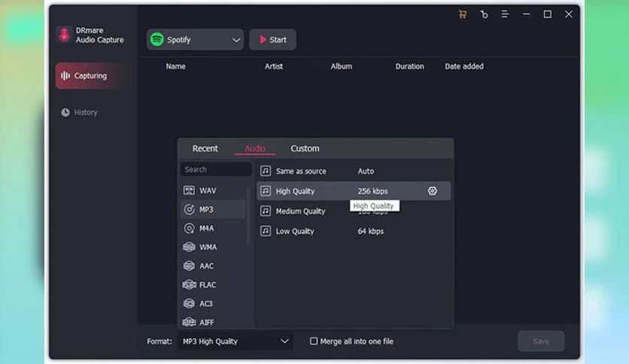The height and width of the screenshot is (364, 629).
Task: Switch to the Recent tab
Action: pos(205,148)
